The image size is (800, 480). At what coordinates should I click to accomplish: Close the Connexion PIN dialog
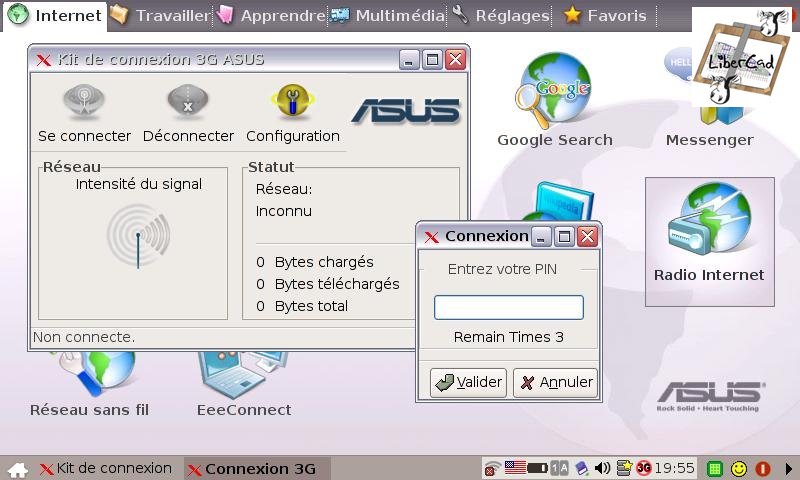point(587,237)
